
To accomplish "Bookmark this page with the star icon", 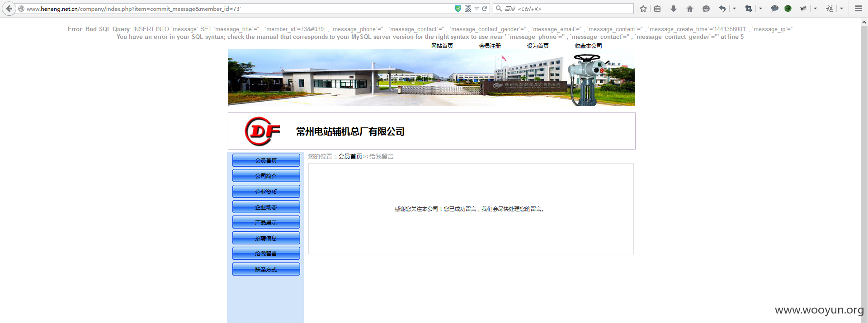I will (x=643, y=9).
